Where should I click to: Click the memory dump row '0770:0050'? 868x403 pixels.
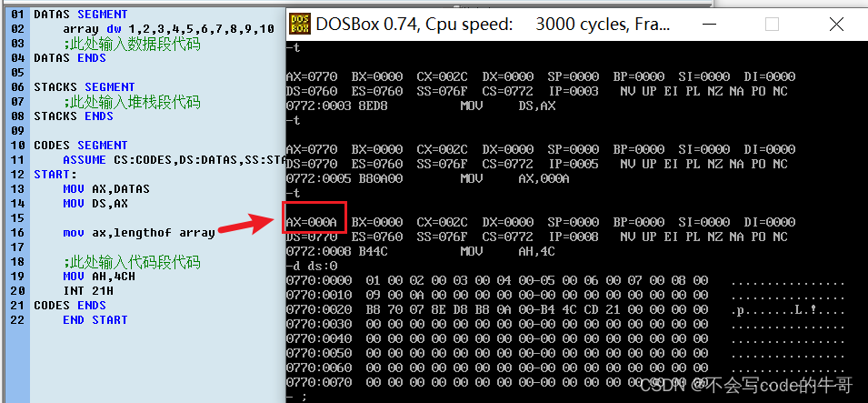565,353
